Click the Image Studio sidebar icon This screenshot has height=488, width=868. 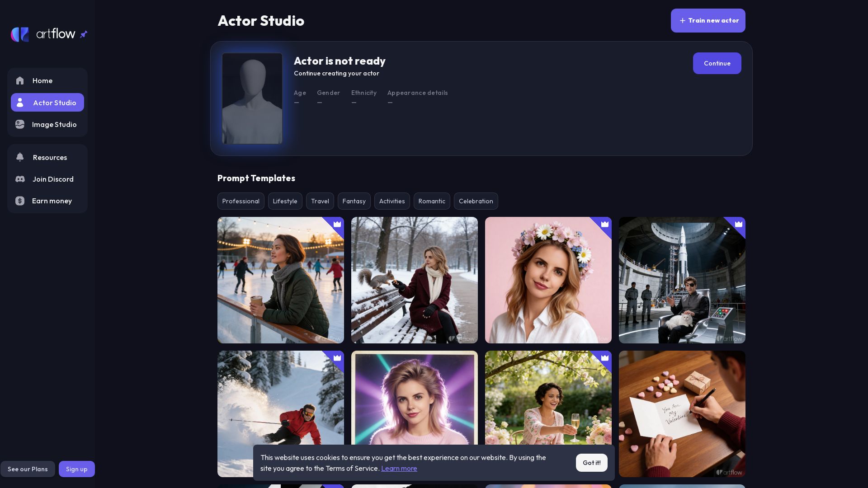pyautogui.click(x=20, y=125)
